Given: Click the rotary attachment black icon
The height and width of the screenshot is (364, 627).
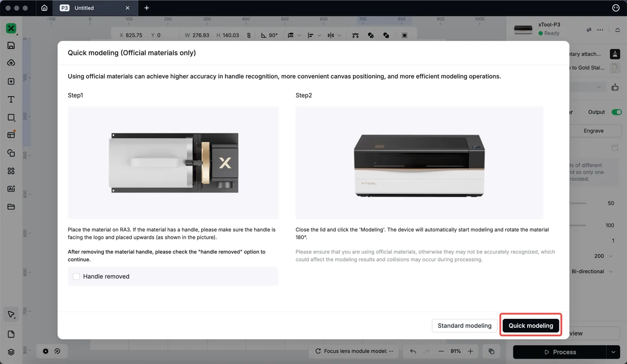Looking at the screenshot, I should click(x=615, y=54).
